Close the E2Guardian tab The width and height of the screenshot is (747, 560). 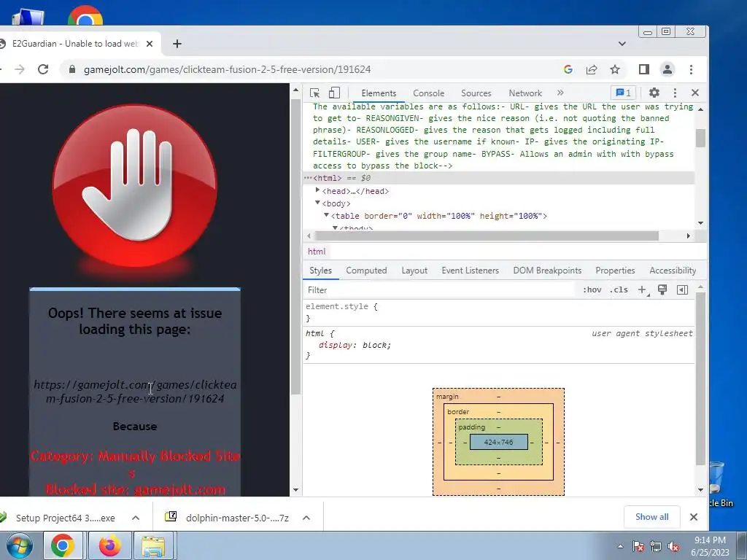pos(149,44)
